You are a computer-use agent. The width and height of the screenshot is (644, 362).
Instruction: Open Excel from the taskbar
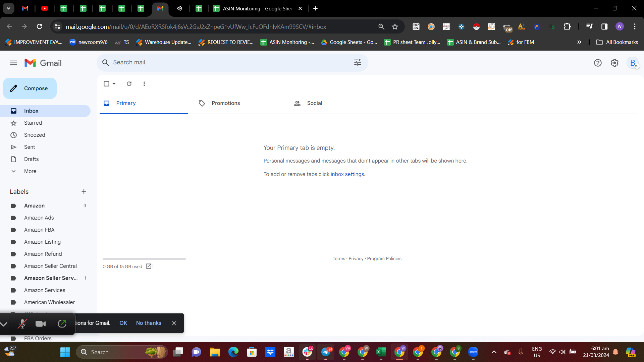point(381,352)
